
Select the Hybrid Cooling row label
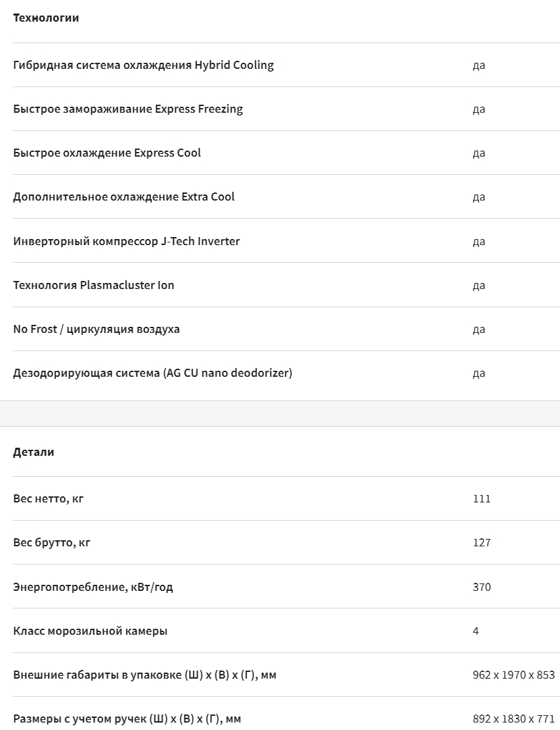point(143,65)
